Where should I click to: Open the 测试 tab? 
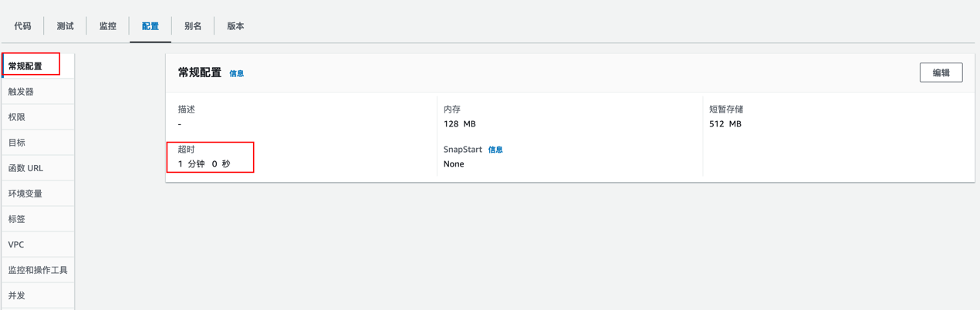(x=66, y=26)
